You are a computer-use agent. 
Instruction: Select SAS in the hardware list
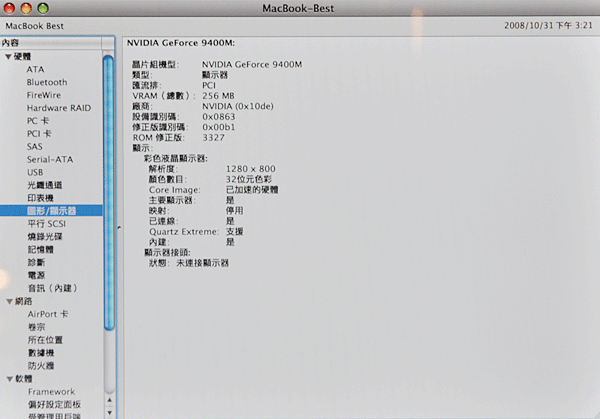[34, 147]
